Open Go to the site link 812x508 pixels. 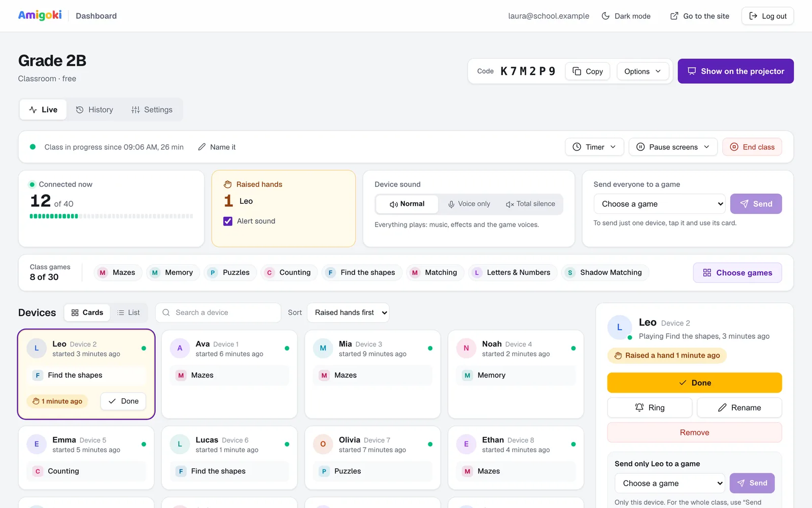[x=699, y=16]
